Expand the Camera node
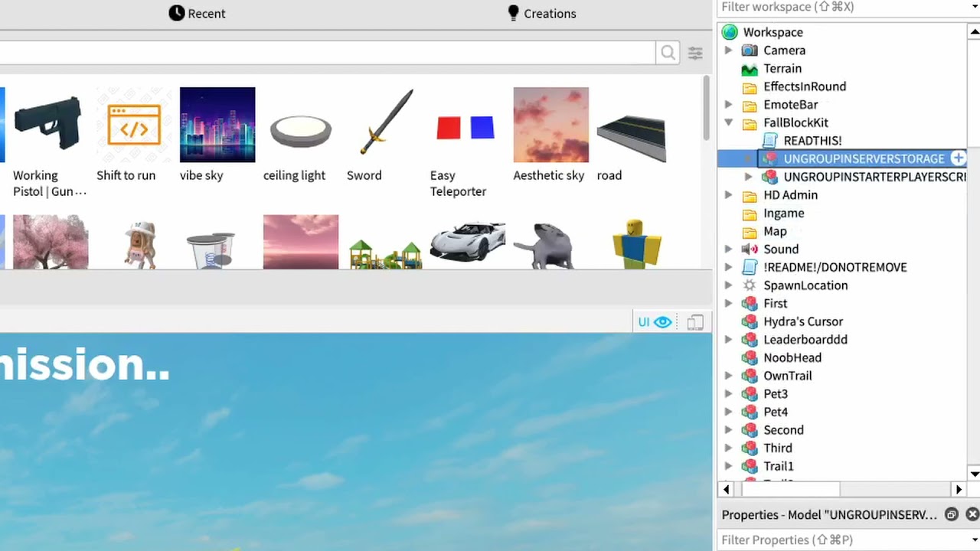980x551 pixels. tap(728, 51)
